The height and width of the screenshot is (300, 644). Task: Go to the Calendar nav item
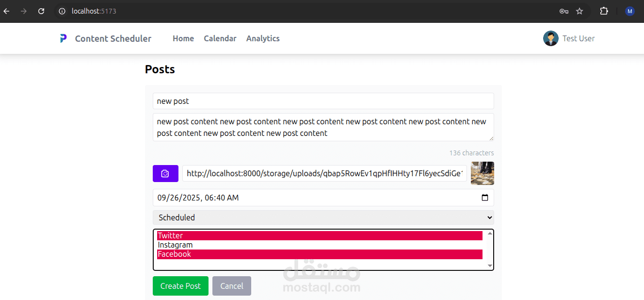coord(220,38)
